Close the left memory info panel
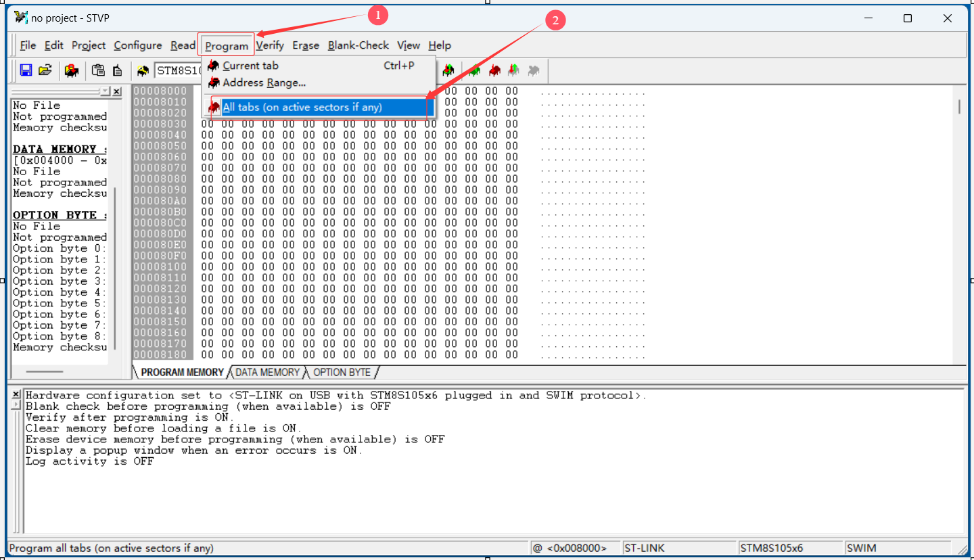 [117, 91]
